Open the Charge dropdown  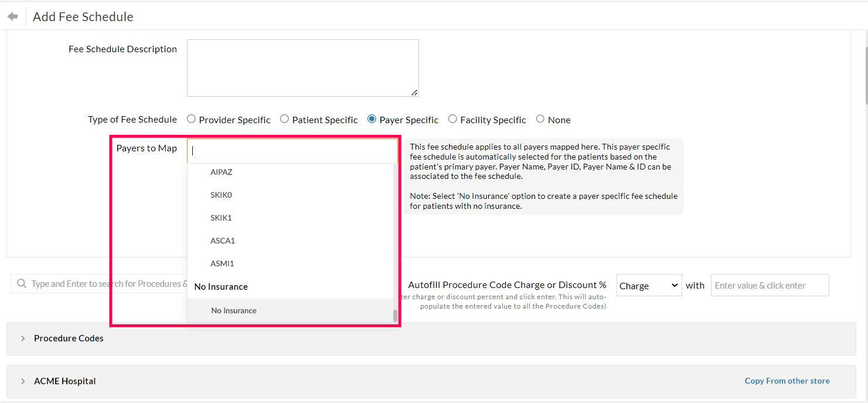pyautogui.click(x=649, y=286)
